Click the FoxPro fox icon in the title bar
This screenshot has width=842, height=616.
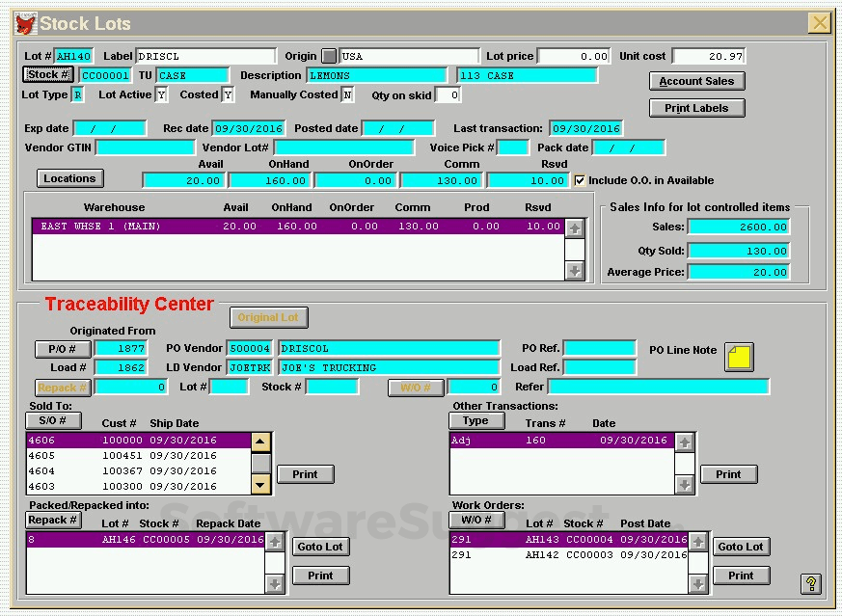point(25,23)
